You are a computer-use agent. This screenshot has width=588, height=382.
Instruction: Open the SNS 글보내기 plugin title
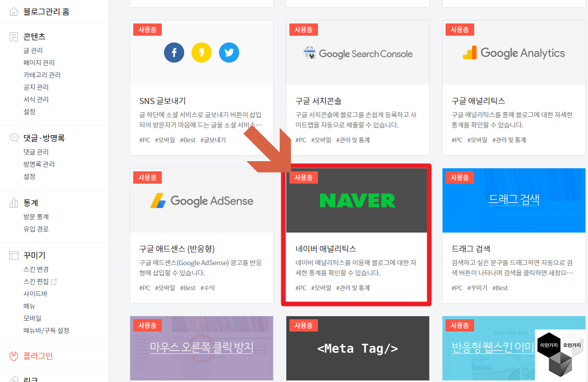point(162,101)
